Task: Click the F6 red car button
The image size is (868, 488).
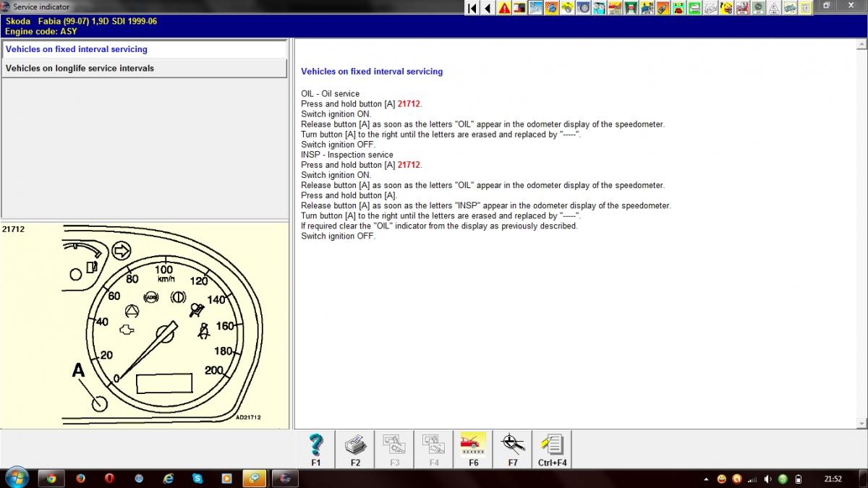Action: [473, 450]
